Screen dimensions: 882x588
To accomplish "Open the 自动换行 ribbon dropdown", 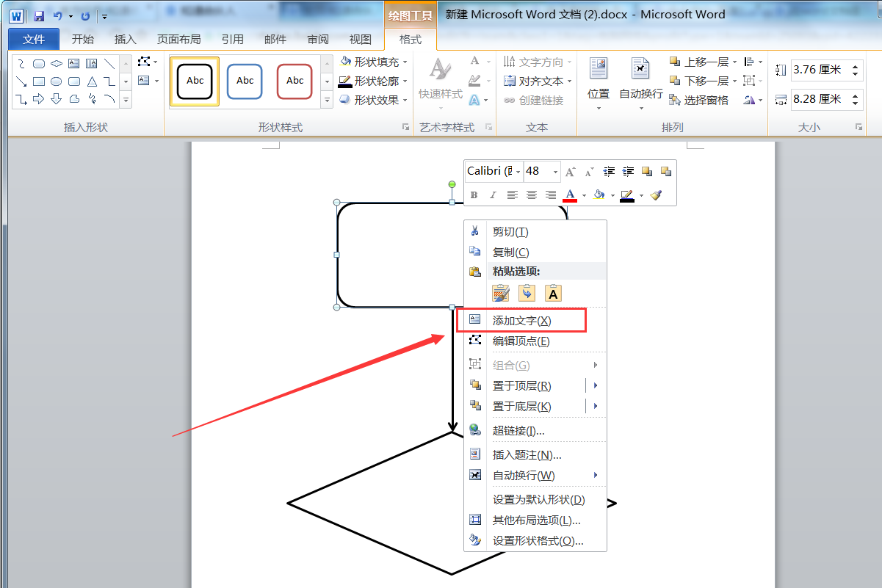I will click(641, 84).
